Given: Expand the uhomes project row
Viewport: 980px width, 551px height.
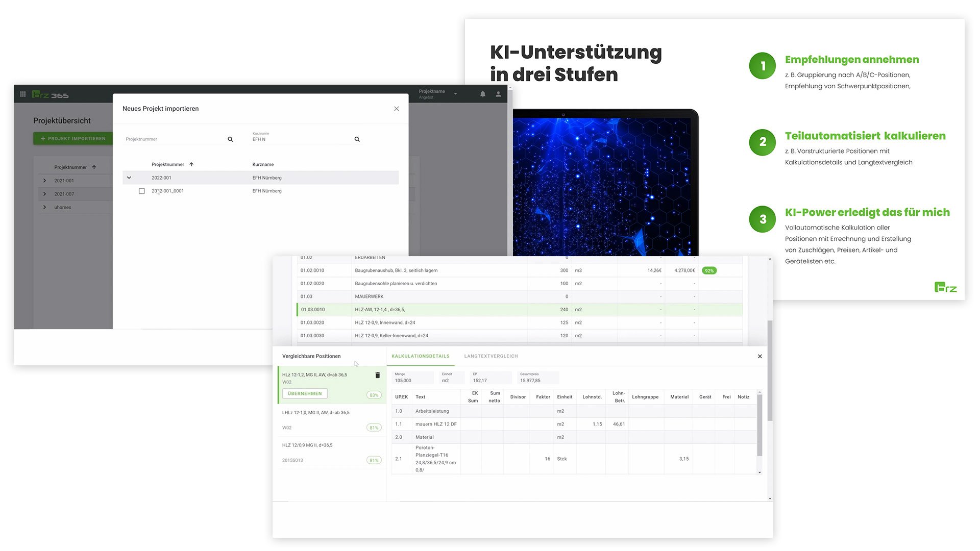Looking at the screenshot, I should (x=45, y=207).
